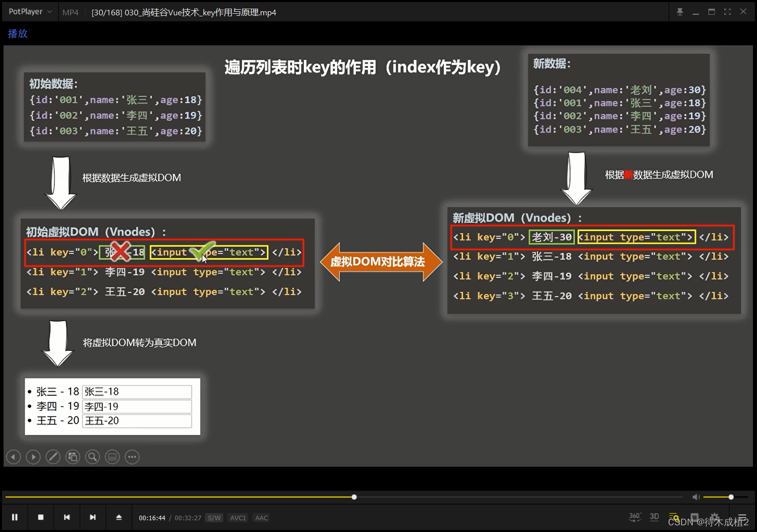
Task: Click the slide title 遍历列表时key的作用
Action: (x=363, y=67)
